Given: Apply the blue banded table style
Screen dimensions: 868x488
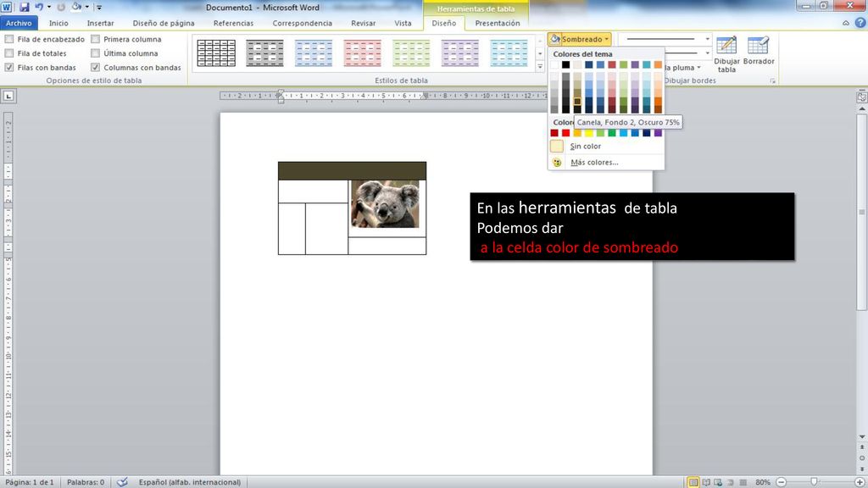Looking at the screenshot, I should [x=314, y=53].
